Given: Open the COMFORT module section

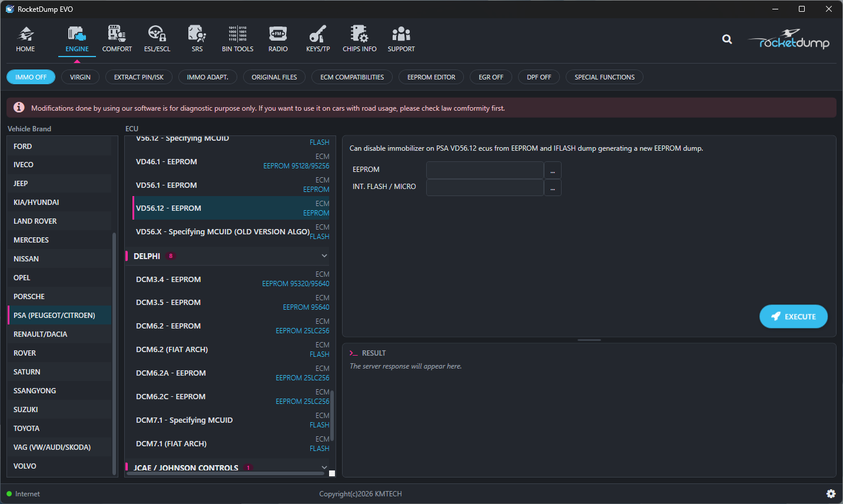Looking at the screenshot, I should point(117,39).
